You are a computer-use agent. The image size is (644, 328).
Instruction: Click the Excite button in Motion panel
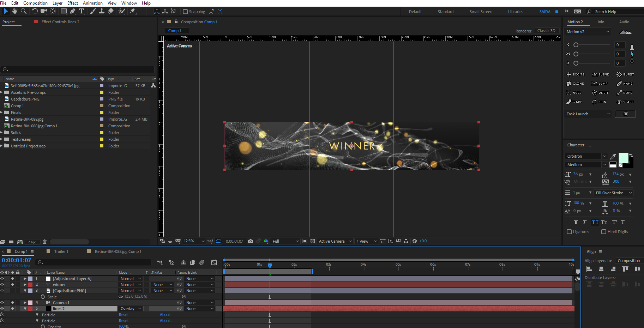[x=576, y=74]
